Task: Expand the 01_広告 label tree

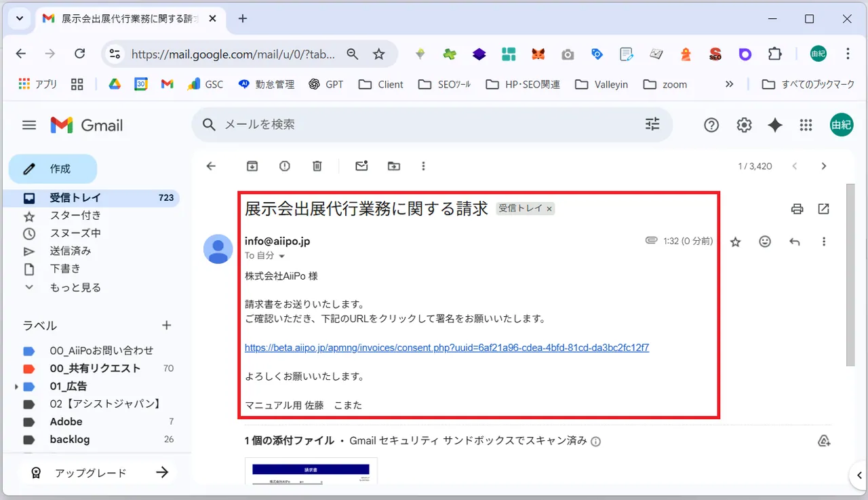Action: click(16, 387)
